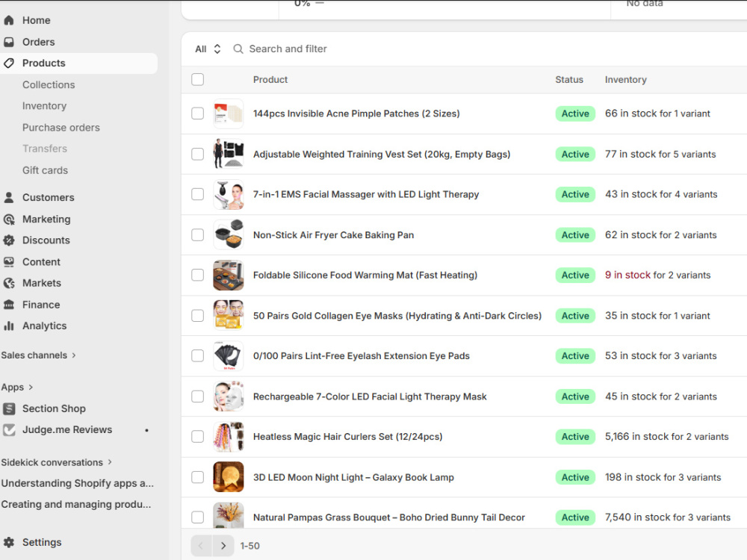Open 144pcs Invisible Acne Pimple Patches product
Viewport: 747px width, 560px height.
click(356, 113)
